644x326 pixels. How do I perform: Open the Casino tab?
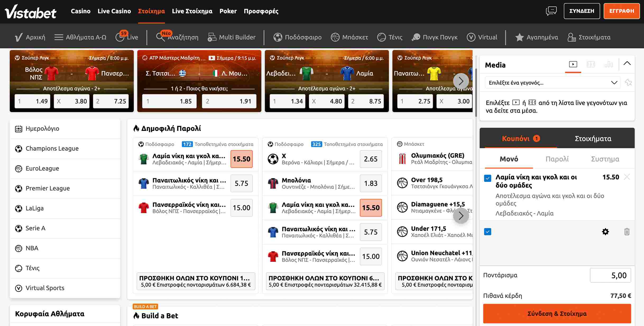click(x=81, y=11)
